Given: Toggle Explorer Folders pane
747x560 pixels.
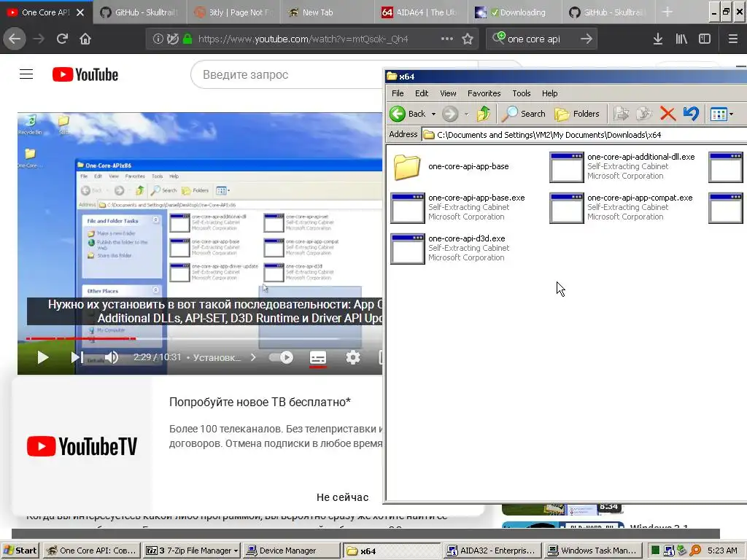Looking at the screenshot, I should (x=577, y=114).
